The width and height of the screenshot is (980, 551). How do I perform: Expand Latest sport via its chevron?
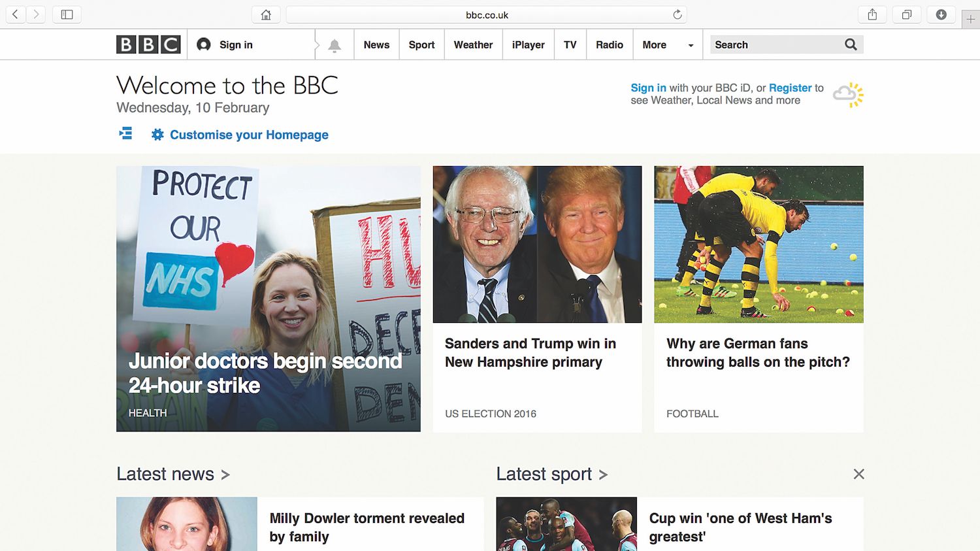point(603,475)
